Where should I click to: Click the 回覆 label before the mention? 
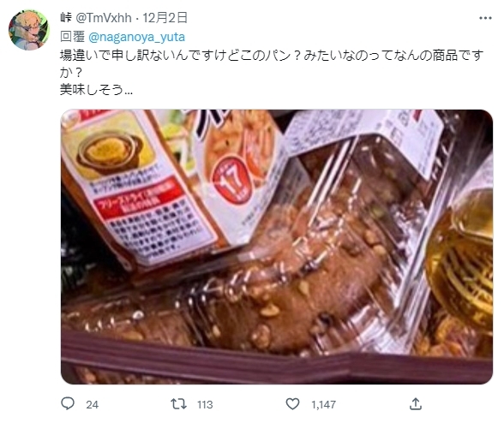[x=72, y=37]
